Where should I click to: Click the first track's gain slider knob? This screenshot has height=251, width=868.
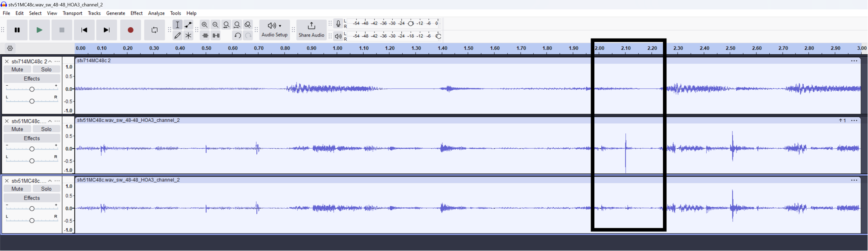(x=32, y=89)
